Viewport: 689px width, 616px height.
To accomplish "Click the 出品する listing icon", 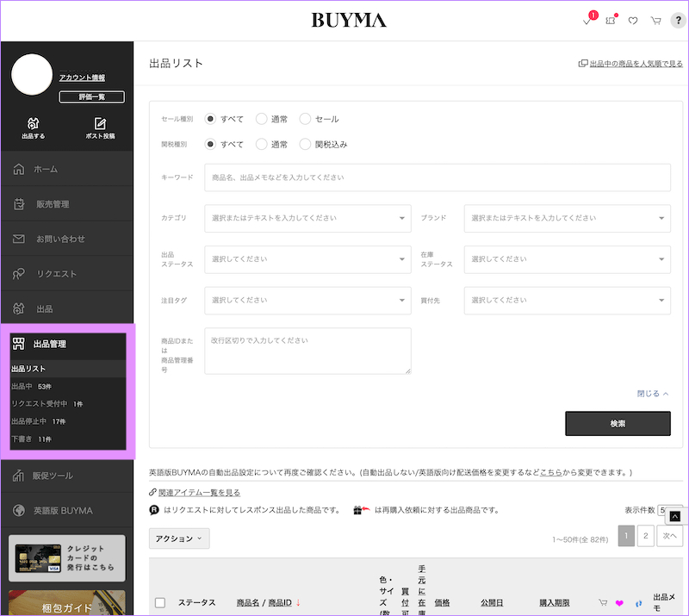I will tap(33, 128).
